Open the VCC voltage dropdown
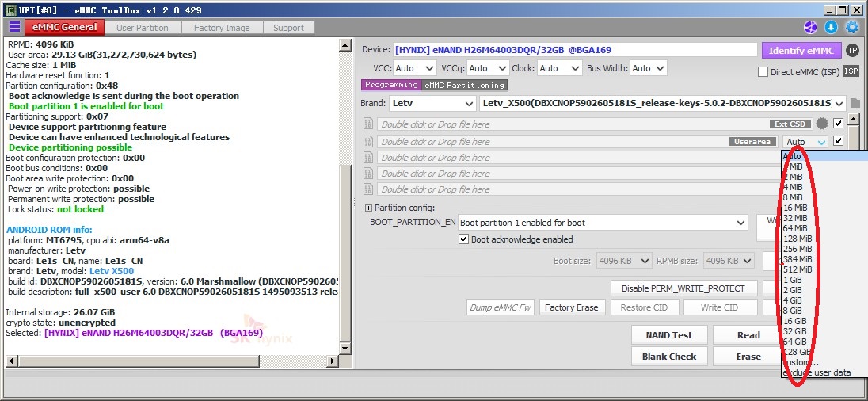This screenshot has width=868, height=401. tap(416, 68)
